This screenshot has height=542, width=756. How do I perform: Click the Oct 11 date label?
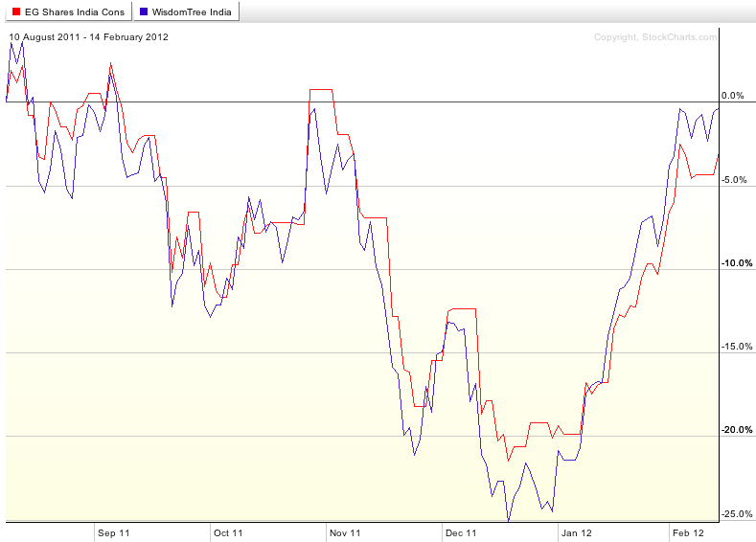(x=228, y=532)
